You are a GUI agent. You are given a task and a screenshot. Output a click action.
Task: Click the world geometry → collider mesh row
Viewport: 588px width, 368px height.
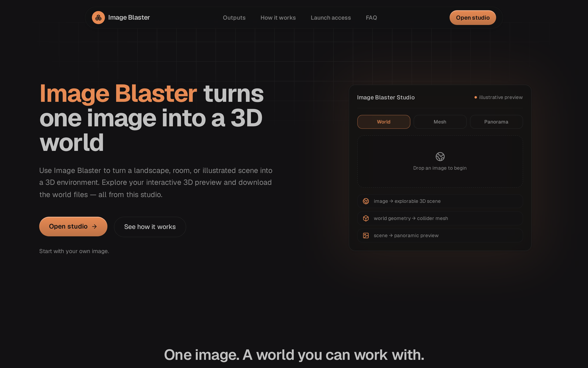coord(440,218)
